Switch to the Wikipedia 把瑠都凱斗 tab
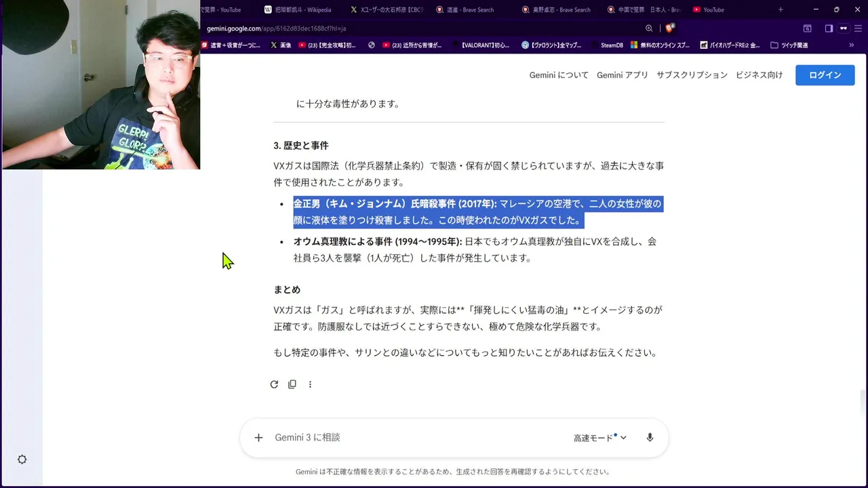 point(298,9)
